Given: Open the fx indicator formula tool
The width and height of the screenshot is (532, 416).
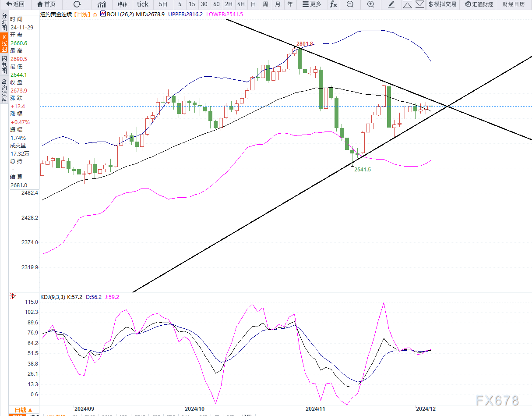Looking at the screenshot, I should (333, 4).
